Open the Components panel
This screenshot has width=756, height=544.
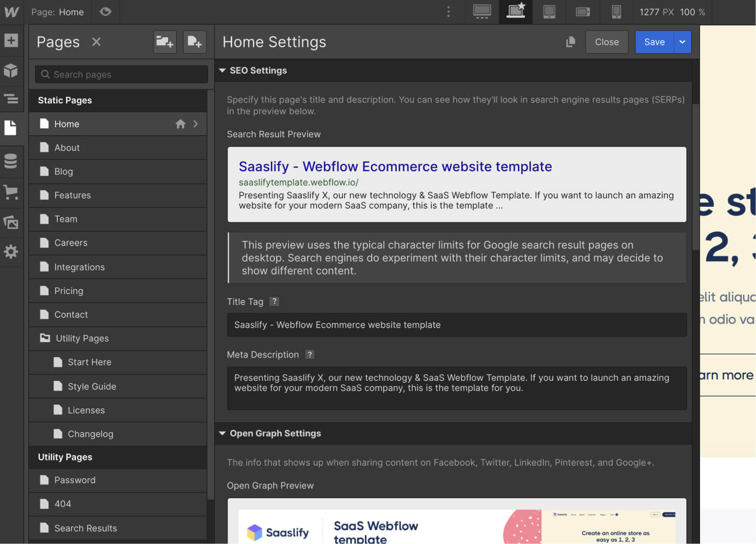12,71
